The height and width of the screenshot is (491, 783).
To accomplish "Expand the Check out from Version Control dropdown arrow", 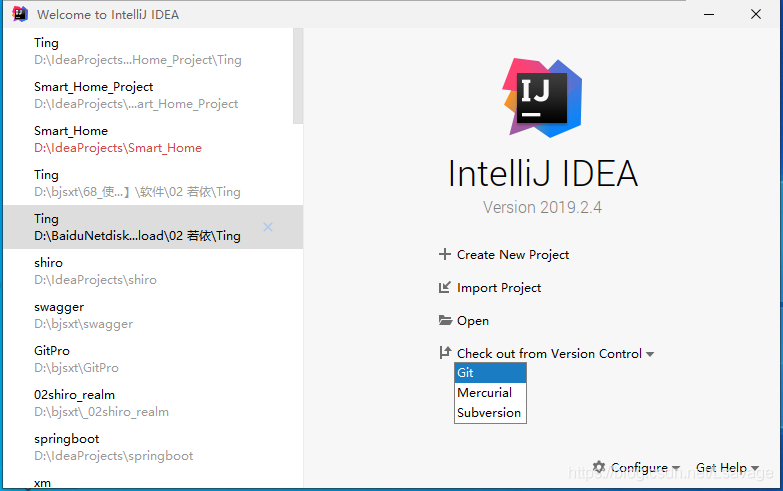I will (x=650, y=354).
